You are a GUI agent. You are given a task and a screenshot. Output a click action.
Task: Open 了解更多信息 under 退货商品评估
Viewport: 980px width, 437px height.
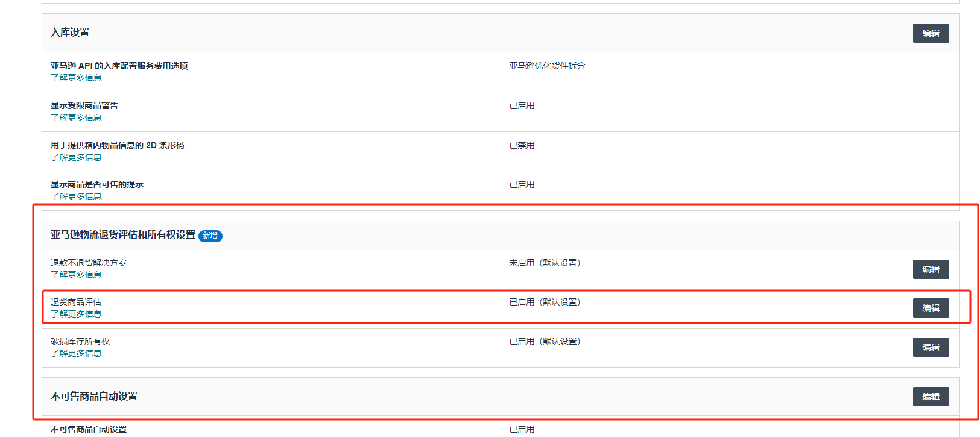click(x=76, y=314)
